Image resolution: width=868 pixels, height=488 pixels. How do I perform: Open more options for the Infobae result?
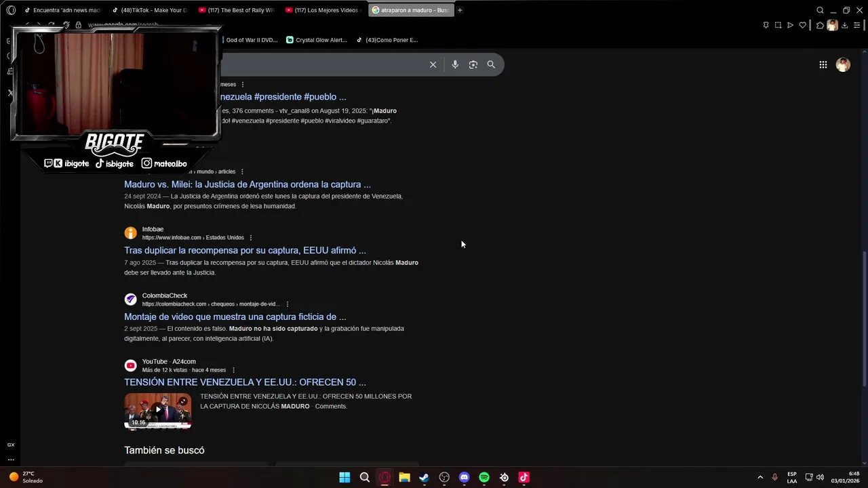click(x=251, y=238)
